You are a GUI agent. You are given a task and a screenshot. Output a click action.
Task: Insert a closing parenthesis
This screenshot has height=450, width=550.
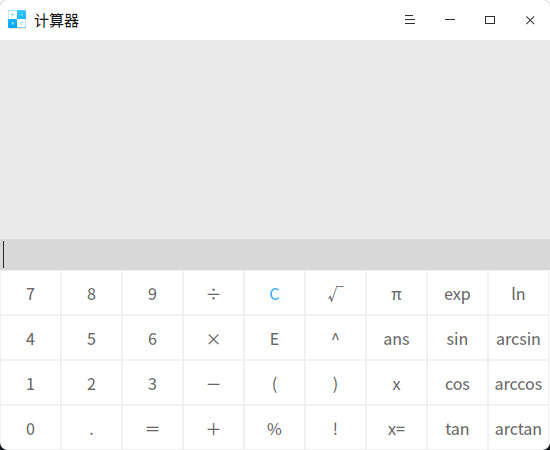click(x=335, y=383)
